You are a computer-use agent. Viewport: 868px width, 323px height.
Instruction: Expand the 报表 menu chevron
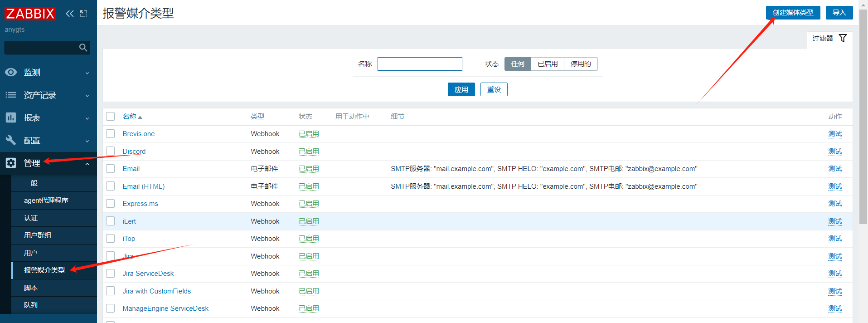click(x=87, y=118)
